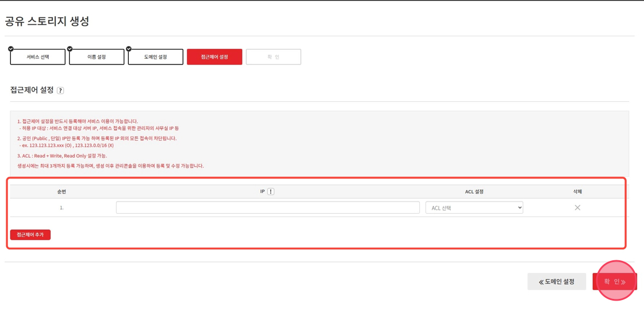Image resolution: width=644 pixels, height=315 pixels.
Task: Open the 접근제어 설정 help question-mark icon
Action: click(x=60, y=91)
